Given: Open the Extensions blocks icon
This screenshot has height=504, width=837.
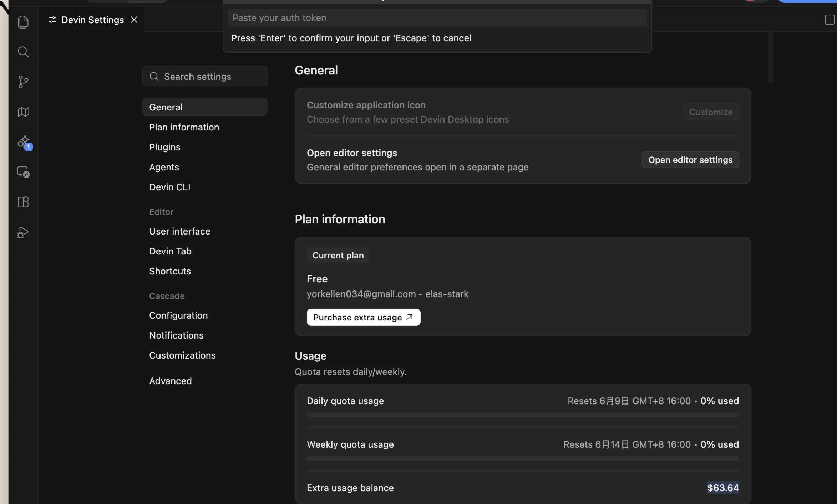Looking at the screenshot, I should [23, 202].
